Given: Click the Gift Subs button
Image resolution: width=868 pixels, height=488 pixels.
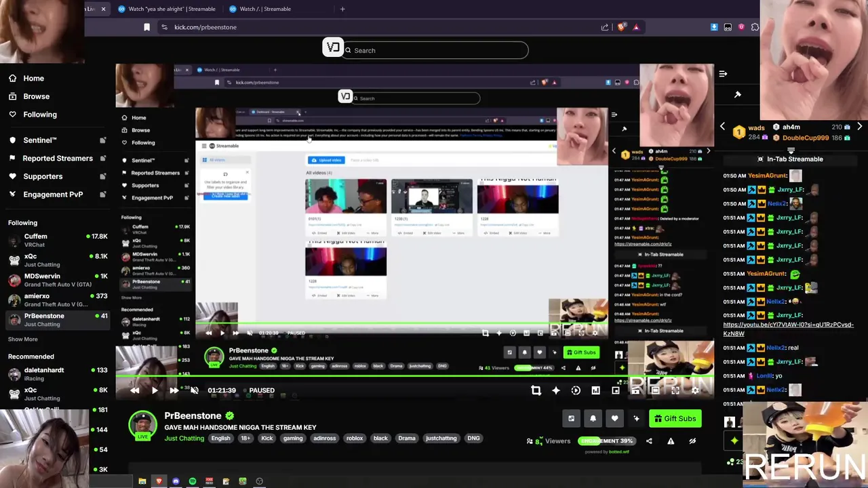Looking at the screenshot, I should click(675, 419).
